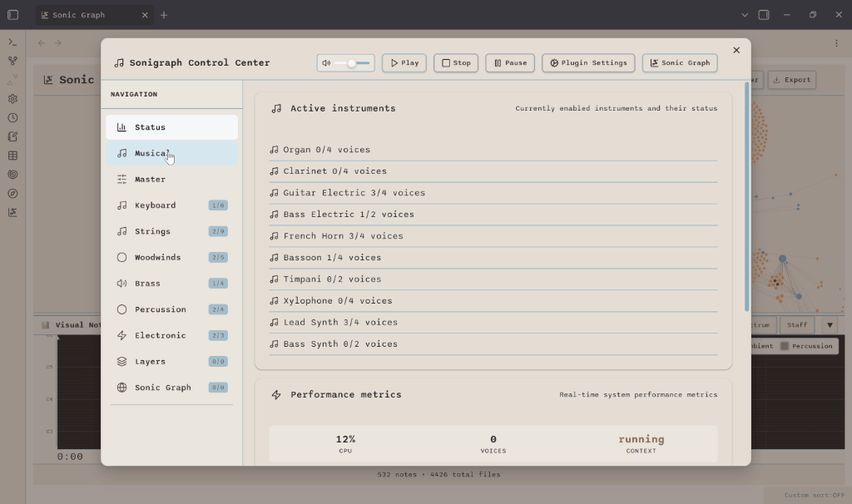Open the Strings instrument family tab
The height and width of the screenshot is (504, 852).
(x=171, y=231)
